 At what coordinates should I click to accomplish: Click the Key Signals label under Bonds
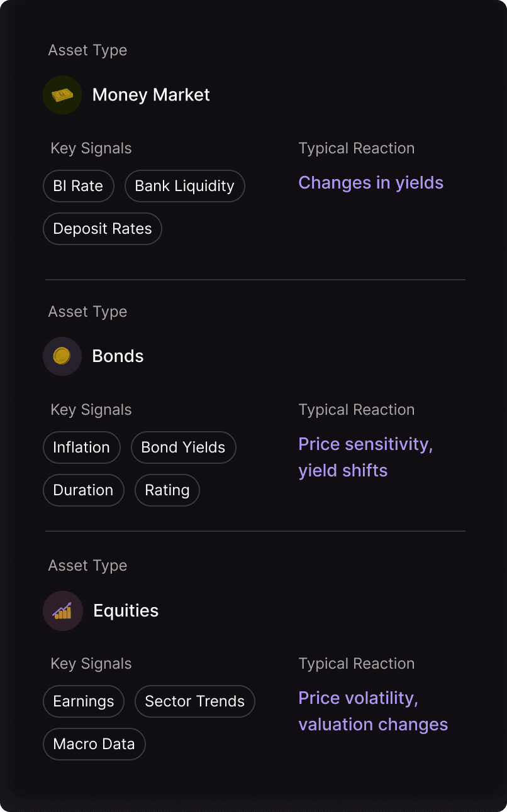pyautogui.click(x=91, y=410)
